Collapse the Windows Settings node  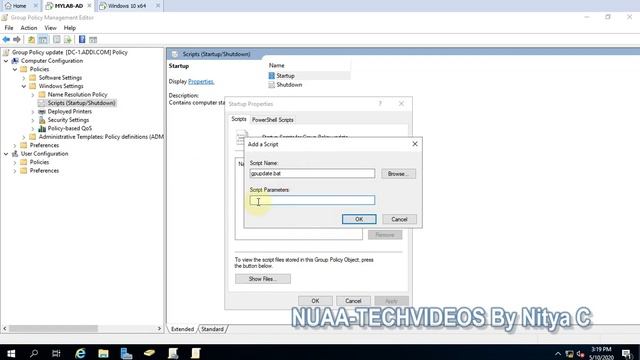click(24, 86)
